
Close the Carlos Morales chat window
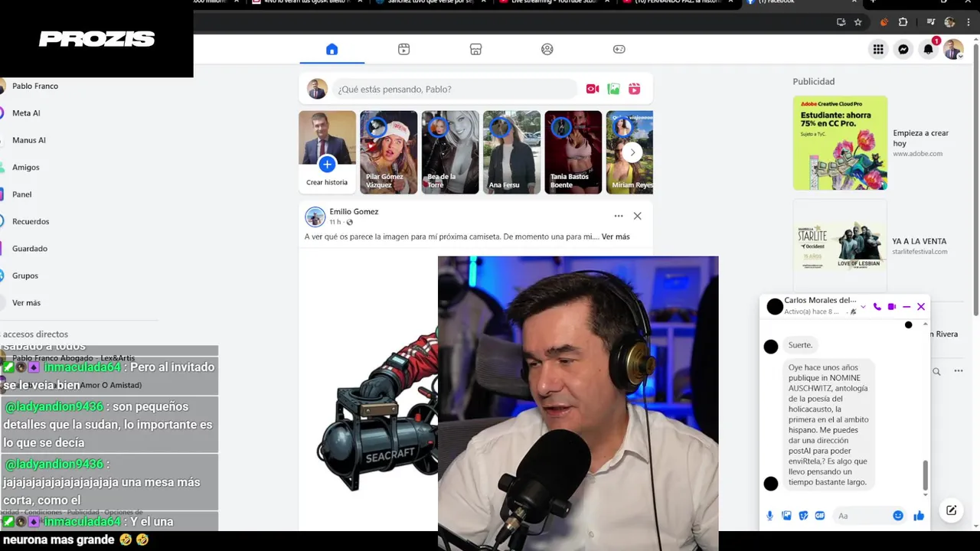point(921,307)
